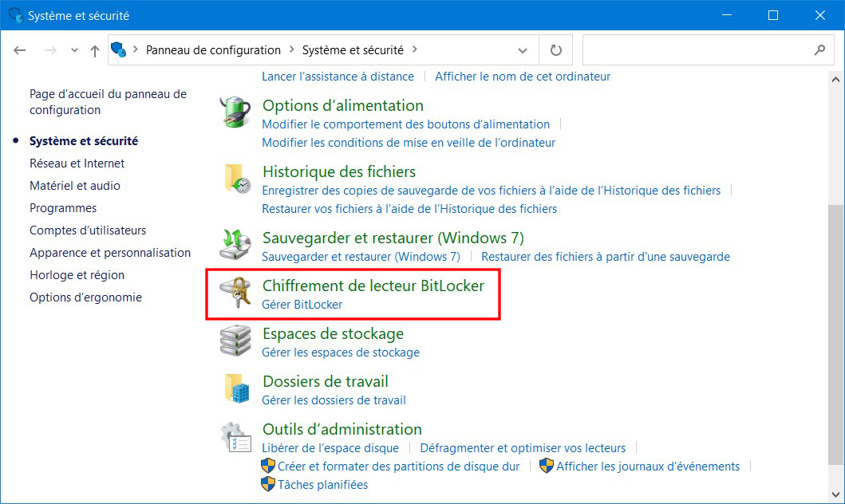Click Afficher le nom de cet ordinateur
Viewport: 845px width, 504px height.
[x=523, y=77]
